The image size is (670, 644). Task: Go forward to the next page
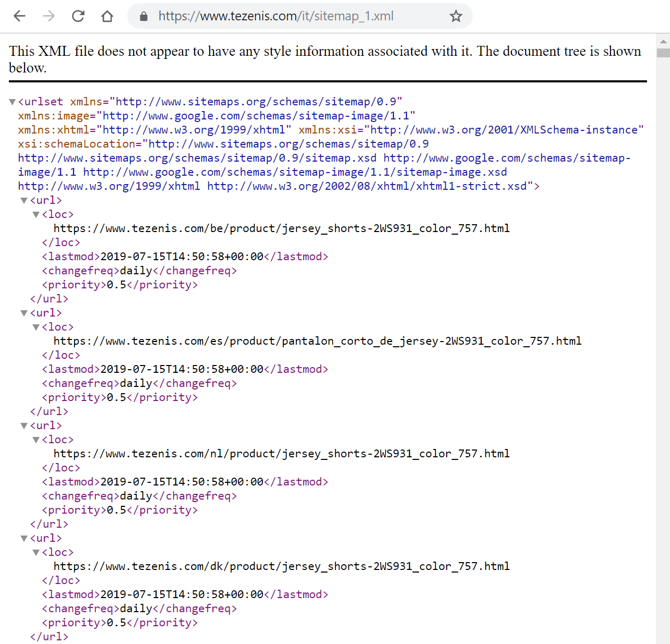click(x=49, y=16)
